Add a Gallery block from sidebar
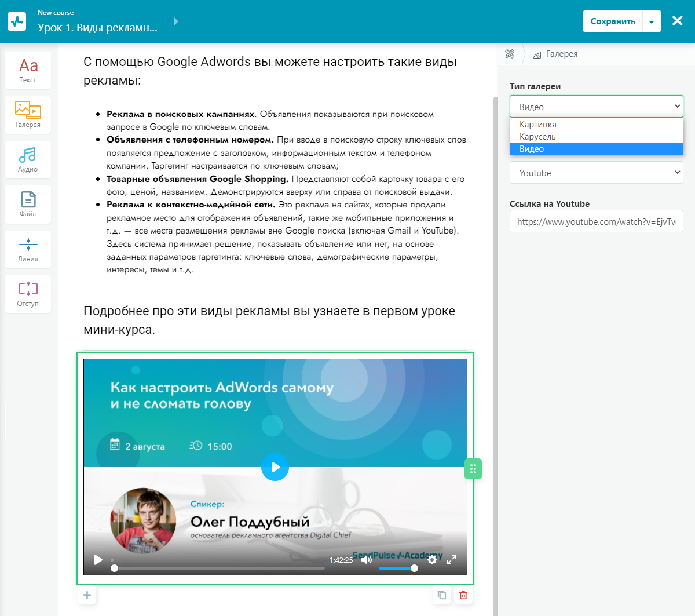Viewport: 695px width, 616px height. [x=28, y=115]
